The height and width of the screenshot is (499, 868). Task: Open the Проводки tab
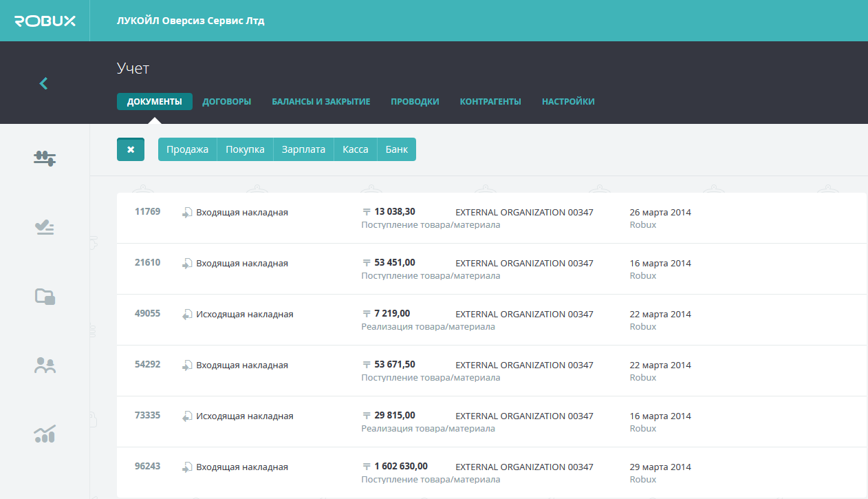point(415,101)
